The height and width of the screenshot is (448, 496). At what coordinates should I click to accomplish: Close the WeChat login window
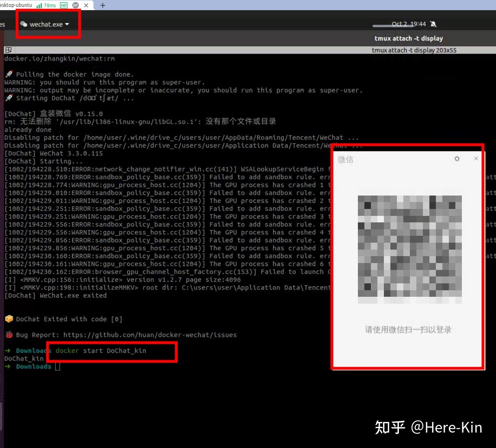coord(476,159)
